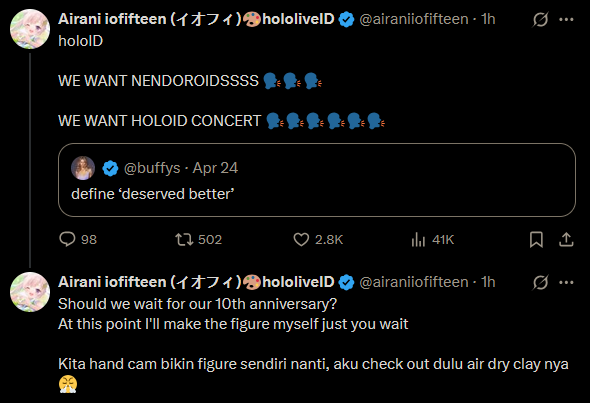The height and width of the screenshot is (403, 590).
Task: Open more options menu on first tweet
Action: [566, 19]
